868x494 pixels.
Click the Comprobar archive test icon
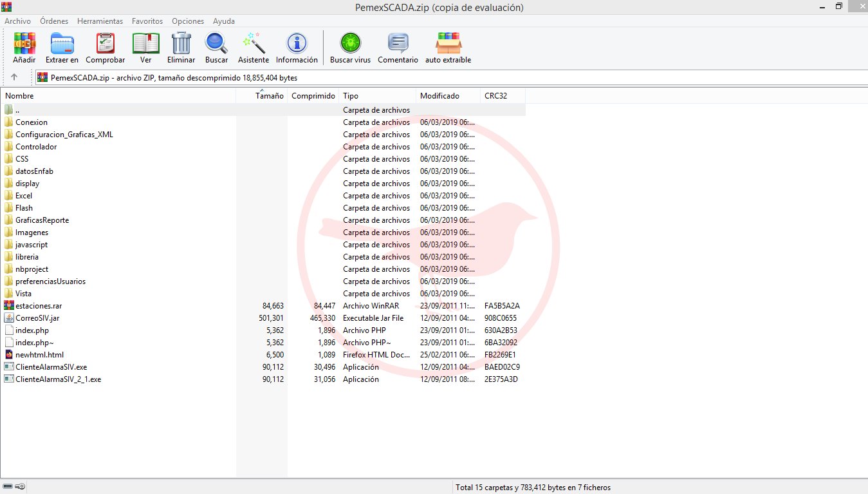[x=105, y=43]
